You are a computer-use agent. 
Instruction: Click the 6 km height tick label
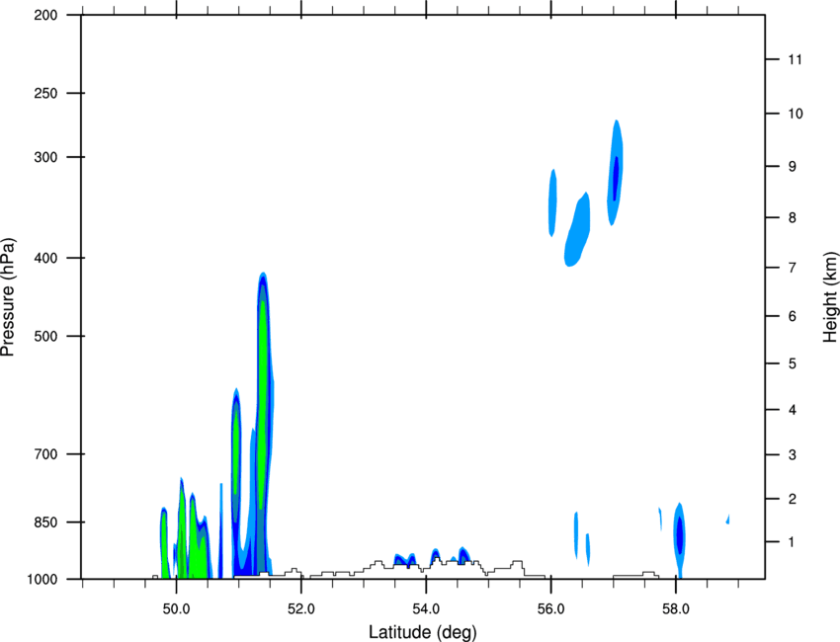point(793,316)
